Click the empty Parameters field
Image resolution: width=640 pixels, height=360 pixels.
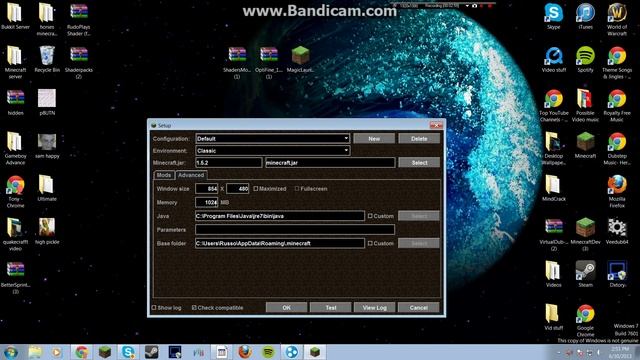(295, 229)
